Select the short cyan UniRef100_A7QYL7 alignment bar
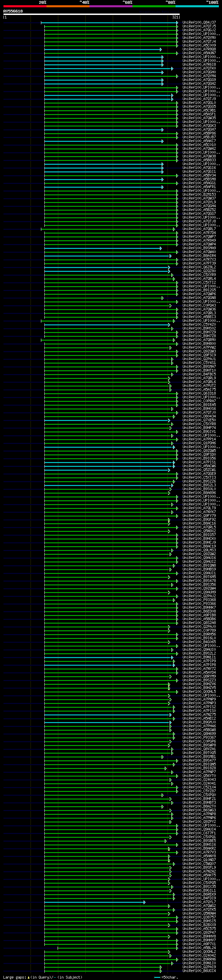 pos(94,902)
